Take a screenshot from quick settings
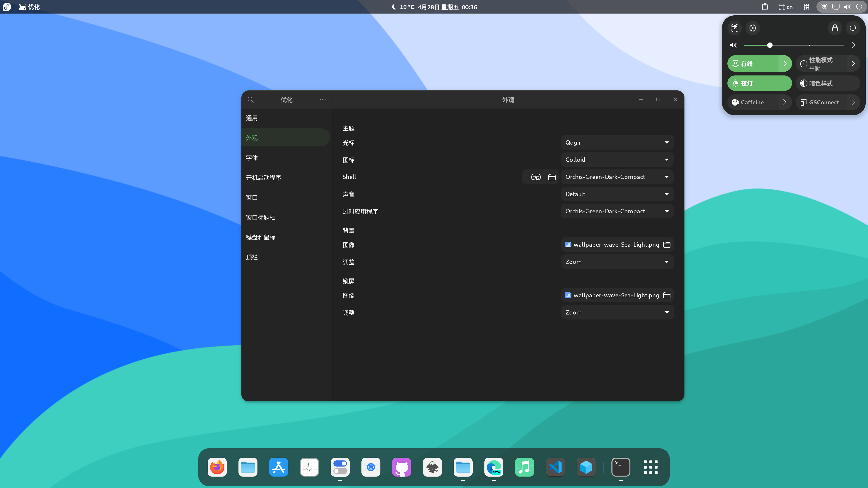 pos(735,28)
